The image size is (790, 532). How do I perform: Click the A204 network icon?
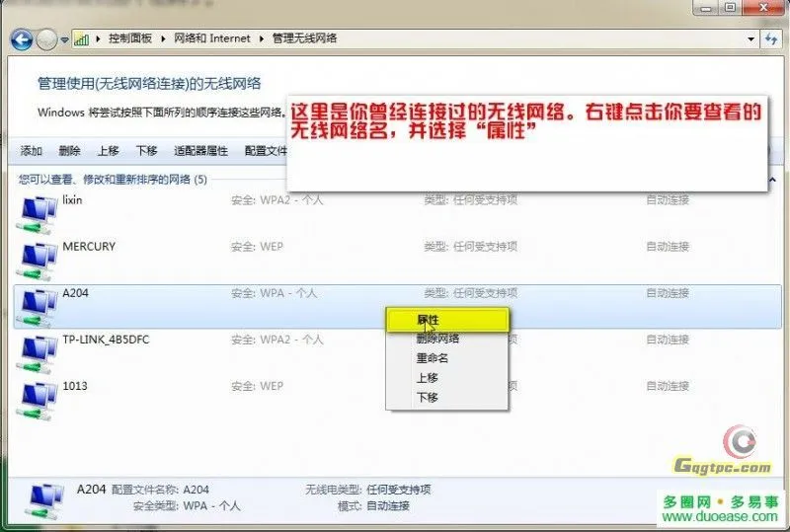click(x=37, y=308)
